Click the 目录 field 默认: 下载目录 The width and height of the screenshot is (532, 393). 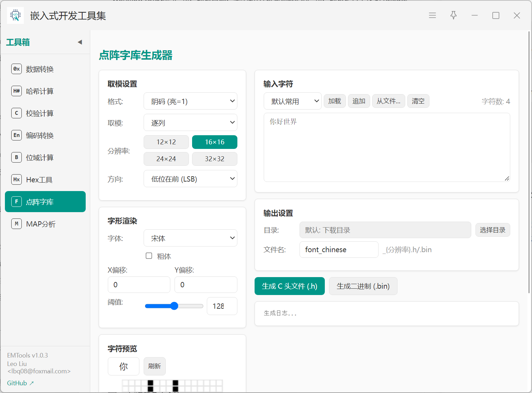click(385, 230)
